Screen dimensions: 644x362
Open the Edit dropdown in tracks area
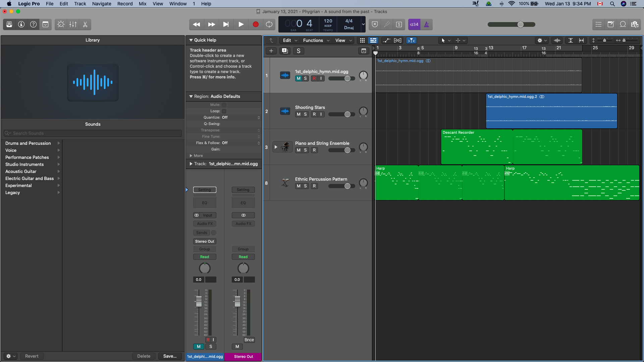290,41
